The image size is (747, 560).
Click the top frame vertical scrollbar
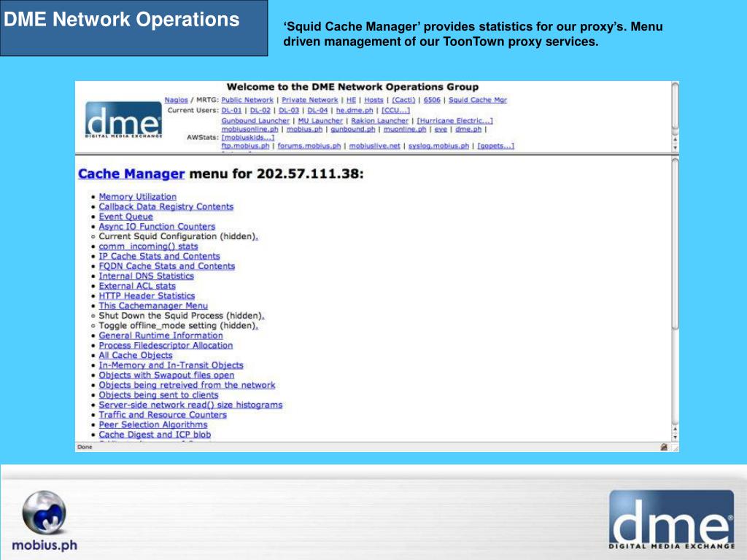pyautogui.click(x=675, y=106)
